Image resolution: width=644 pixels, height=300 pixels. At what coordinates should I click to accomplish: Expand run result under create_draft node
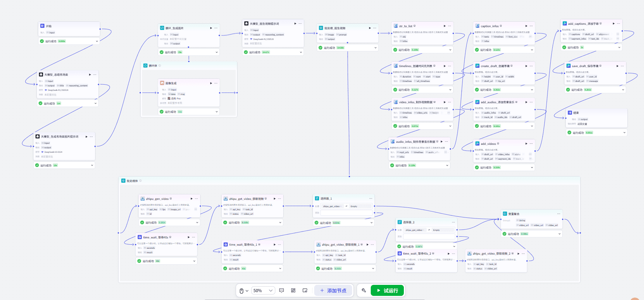[x=532, y=90]
